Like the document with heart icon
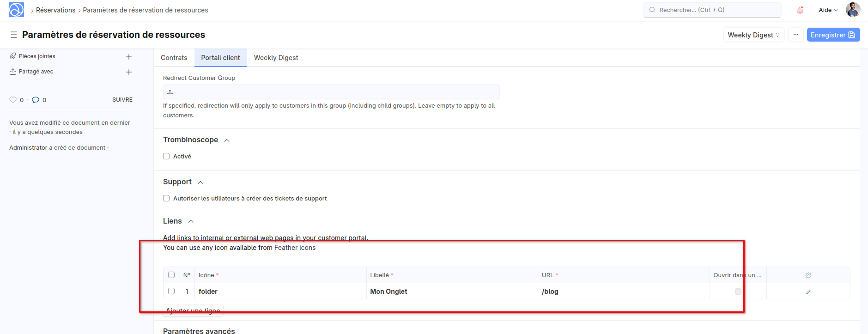This screenshot has height=334, width=868. coord(13,100)
